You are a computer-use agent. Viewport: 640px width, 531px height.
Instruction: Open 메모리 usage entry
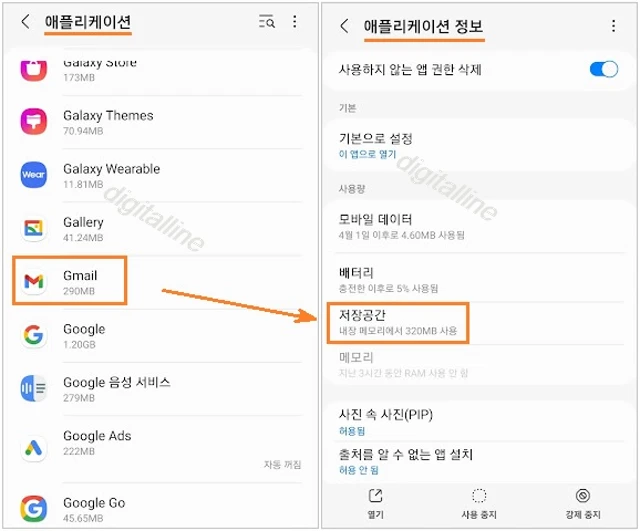coord(479,364)
